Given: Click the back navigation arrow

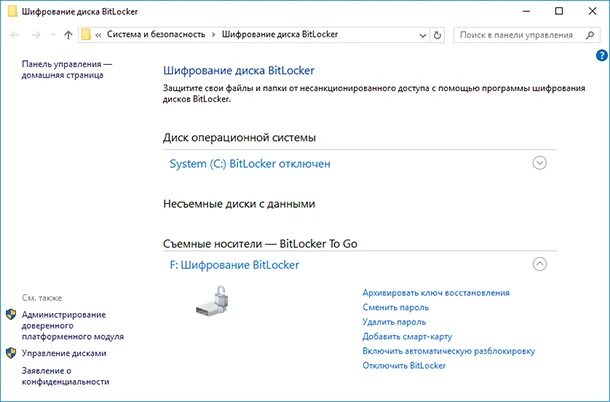Looking at the screenshot, I should click(14, 35).
